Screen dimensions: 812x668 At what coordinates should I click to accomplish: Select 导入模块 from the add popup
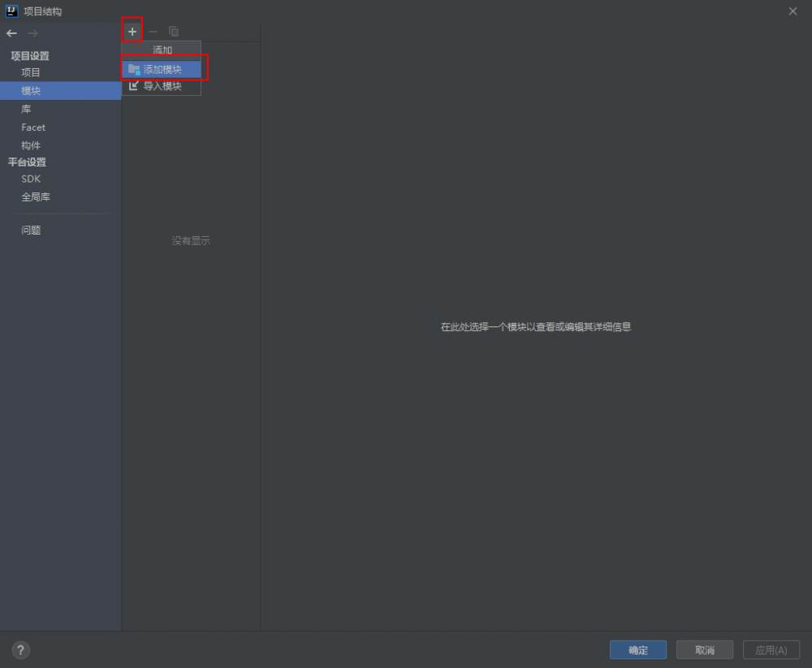[x=162, y=86]
